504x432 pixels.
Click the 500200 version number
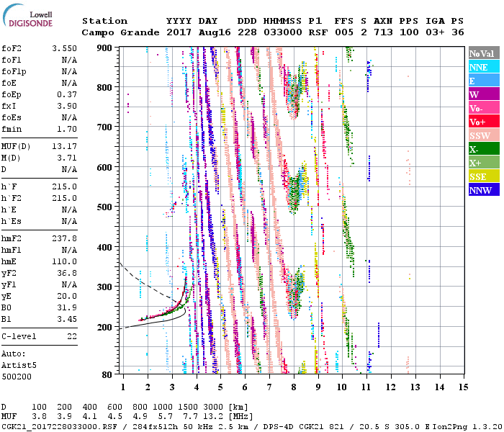point(17,377)
